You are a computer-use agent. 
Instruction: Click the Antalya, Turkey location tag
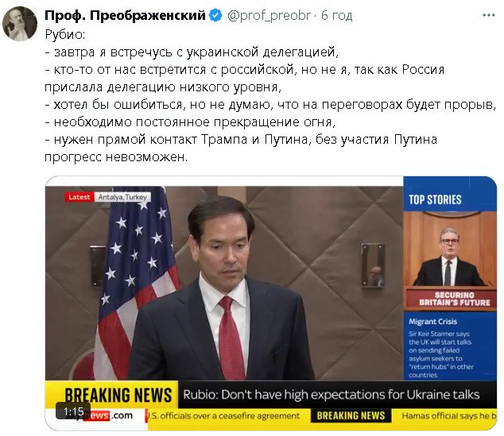pos(122,197)
